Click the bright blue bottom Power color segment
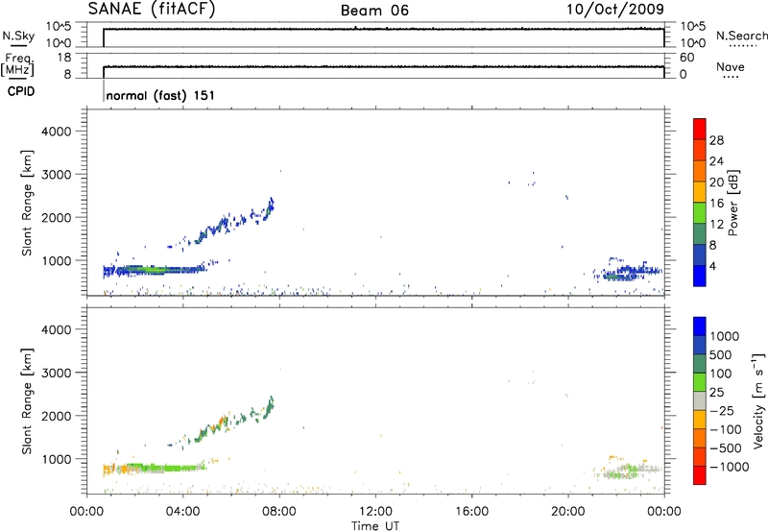Screen dimensions: 768x532 click(700, 276)
